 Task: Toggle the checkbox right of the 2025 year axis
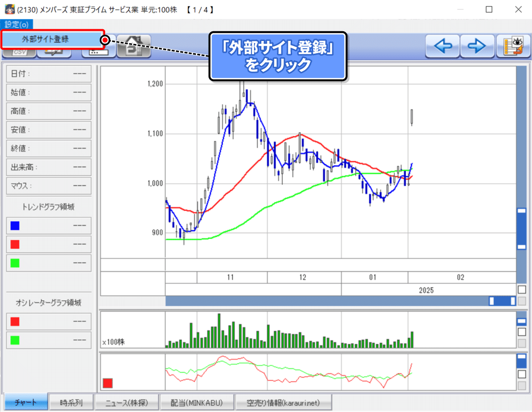[522, 289]
